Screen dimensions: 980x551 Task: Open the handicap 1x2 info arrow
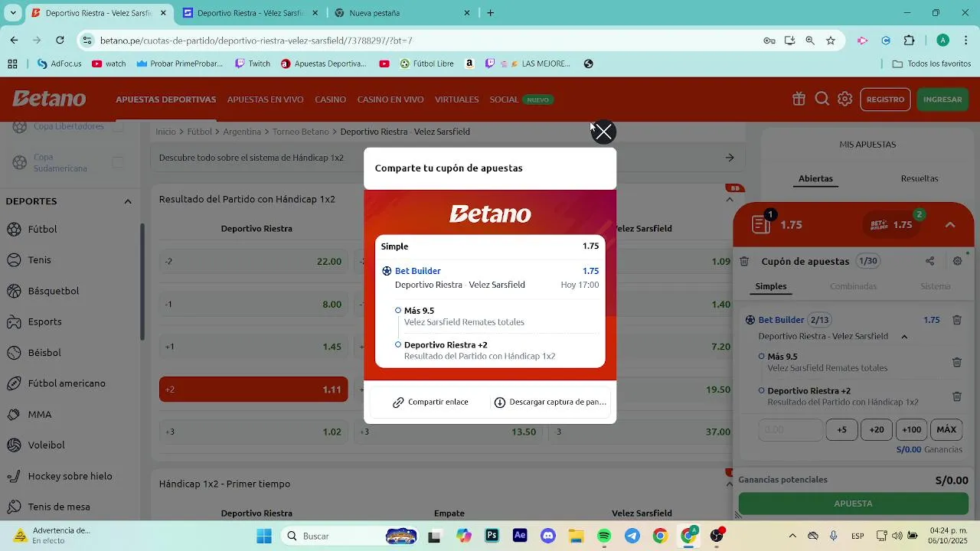click(730, 158)
